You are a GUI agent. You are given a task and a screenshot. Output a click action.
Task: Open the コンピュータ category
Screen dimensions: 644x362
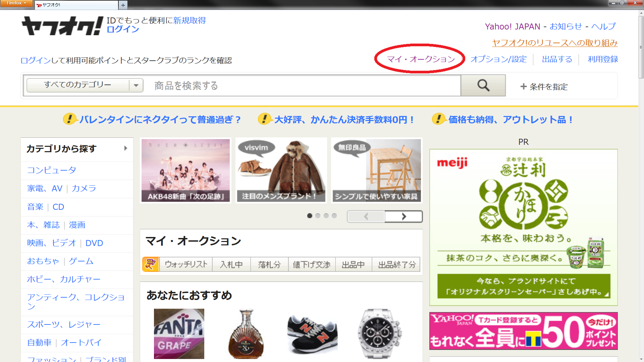[x=52, y=170]
